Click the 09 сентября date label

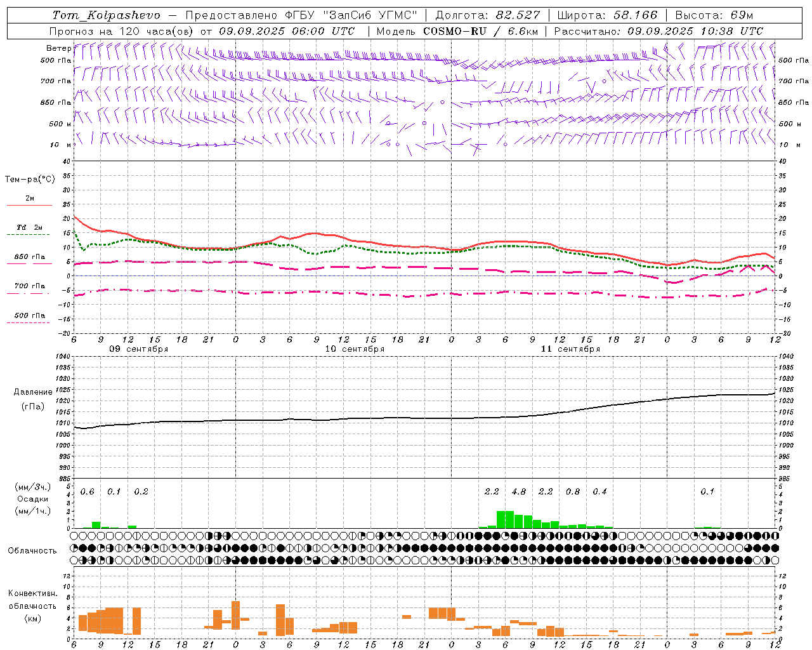pyautogui.click(x=138, y=349)
